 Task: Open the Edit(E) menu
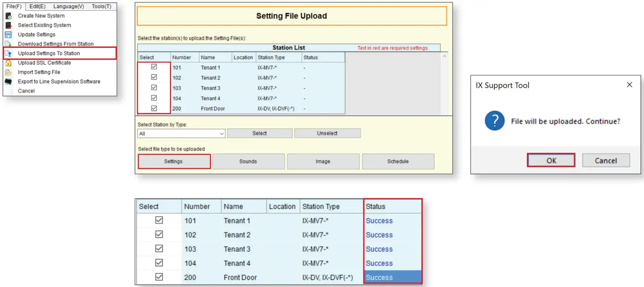[x=38, y=6]
